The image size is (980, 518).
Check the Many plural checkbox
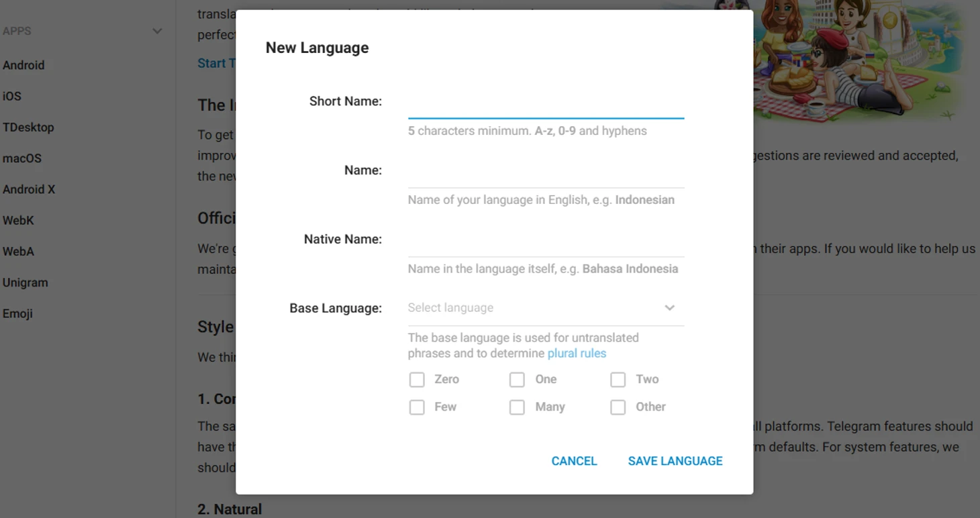pyautogui.click(x=517, y=407)
